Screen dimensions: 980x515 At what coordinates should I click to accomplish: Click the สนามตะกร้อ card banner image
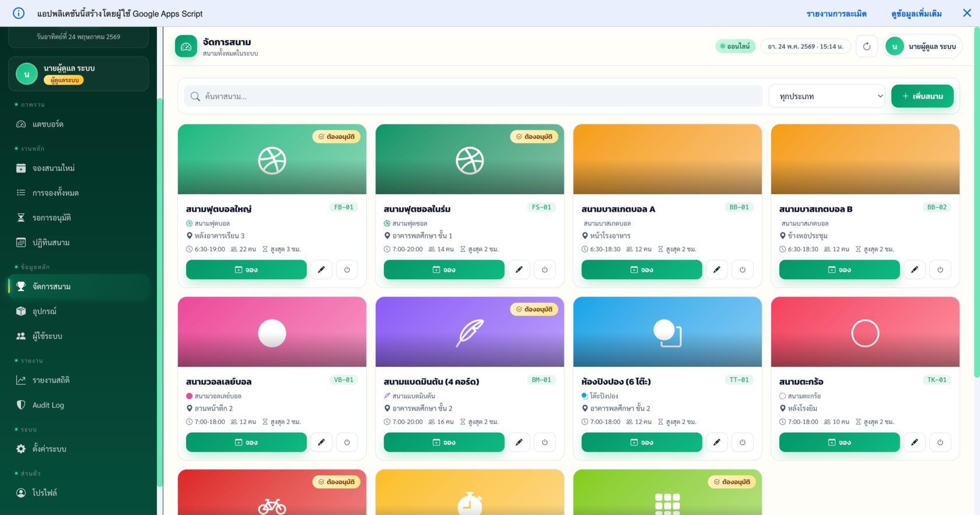[x=865, y=332]
